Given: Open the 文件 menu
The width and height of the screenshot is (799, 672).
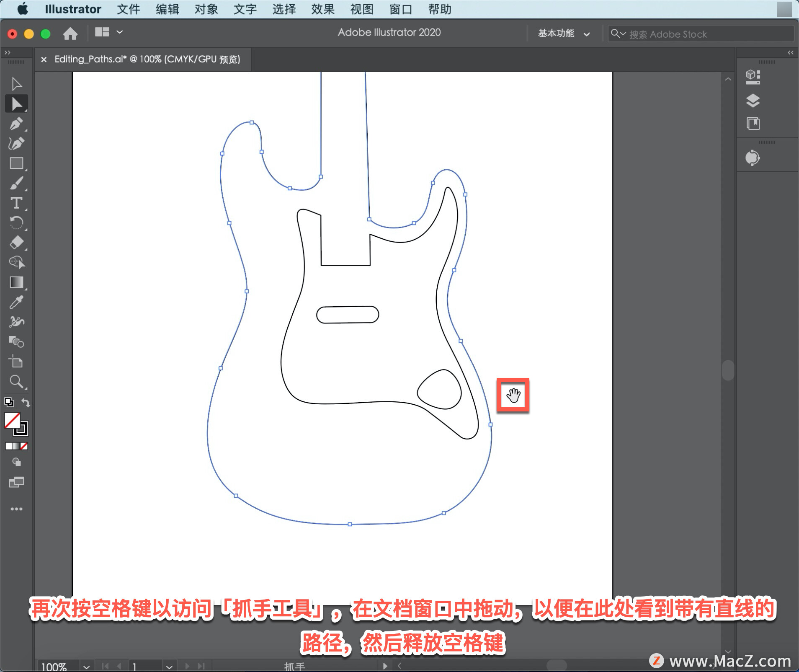Looking at the screenshot, I should (x=128, y=9).
